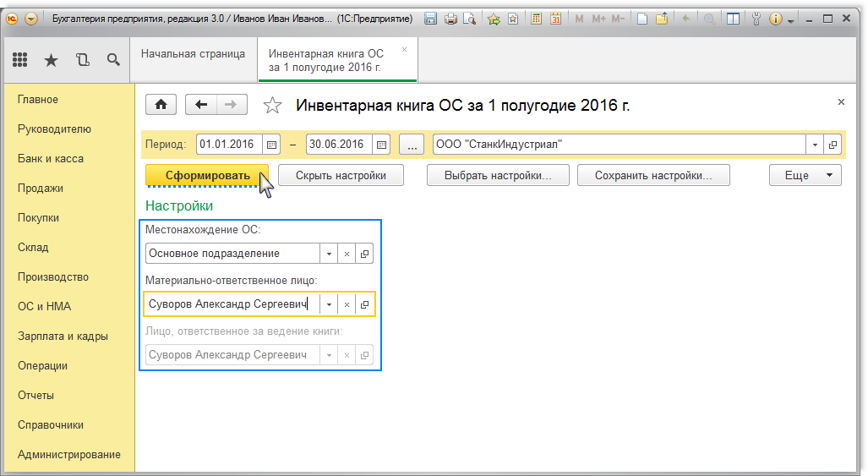Viewport: 868px width, 476px height.
Task: Open the Отчеты section
Action: tap(36, 396)
